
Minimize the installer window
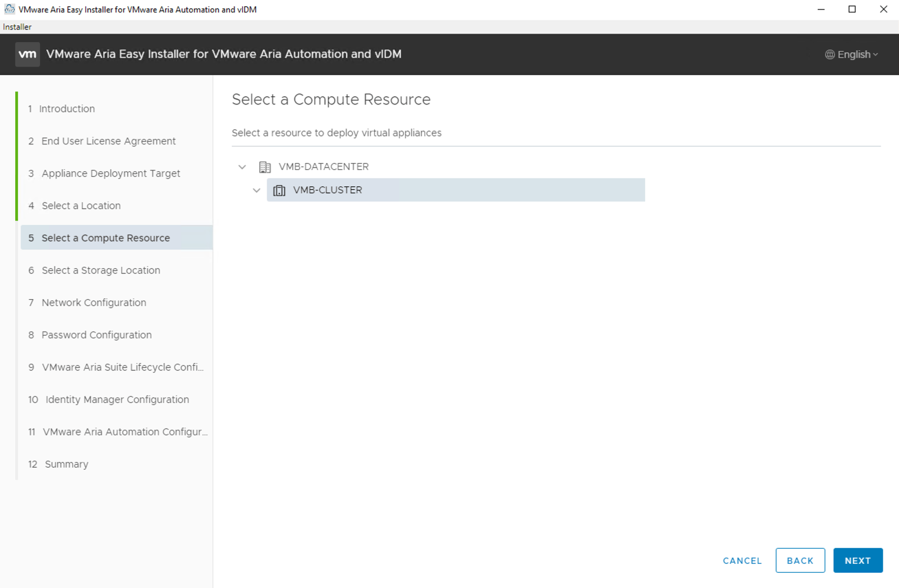pyautogui.click(x=821, y=10)
